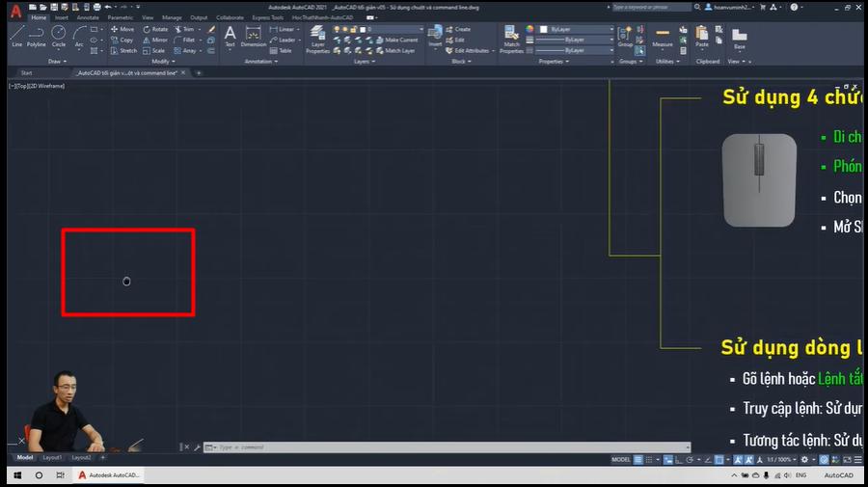Toggle object snap in status bar
Screen dimensions: 868x487
coord(719,459)
